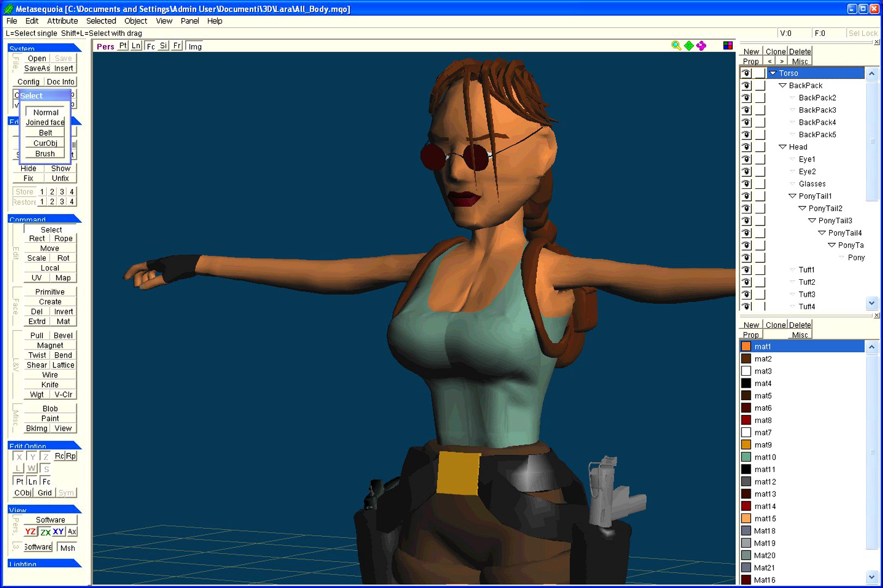Collapse the PonyTail2 tree node
This screenshot has height=588, width=883.
pos(802,208)
